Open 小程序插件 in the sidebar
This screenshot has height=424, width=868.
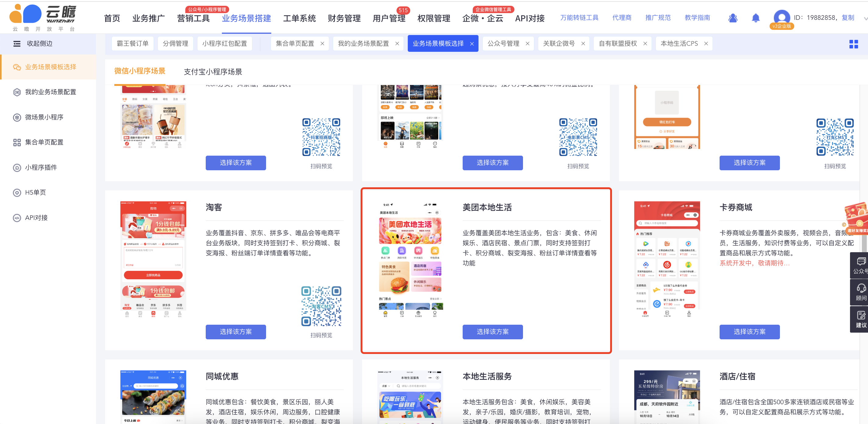41,168
